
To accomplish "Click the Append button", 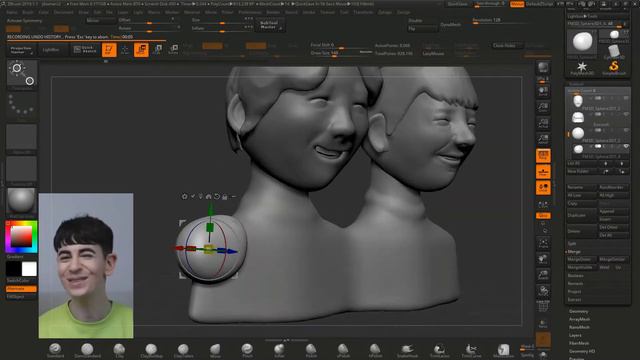I will tap(613, 211).
